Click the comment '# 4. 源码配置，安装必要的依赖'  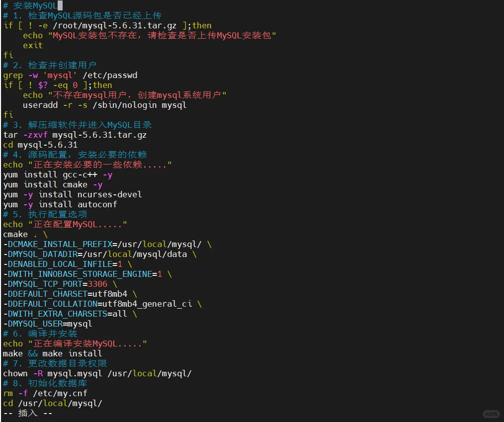coord(75,155)
